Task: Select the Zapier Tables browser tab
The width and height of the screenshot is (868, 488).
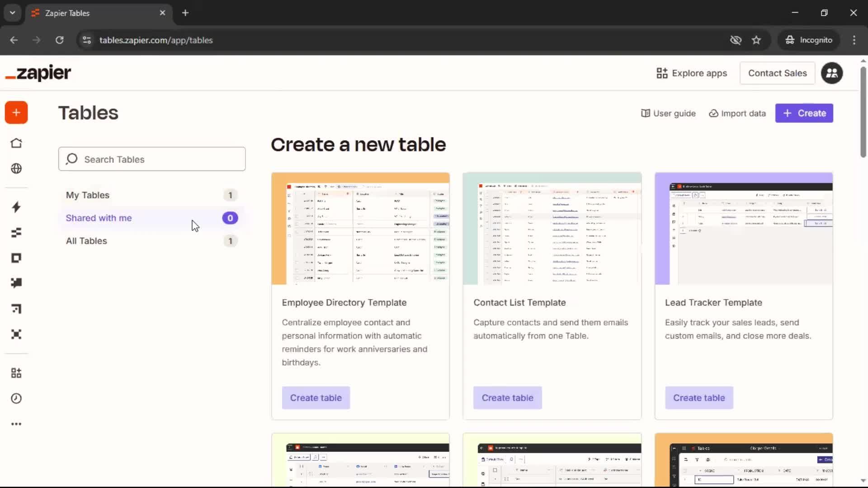Action: (99, 13)
